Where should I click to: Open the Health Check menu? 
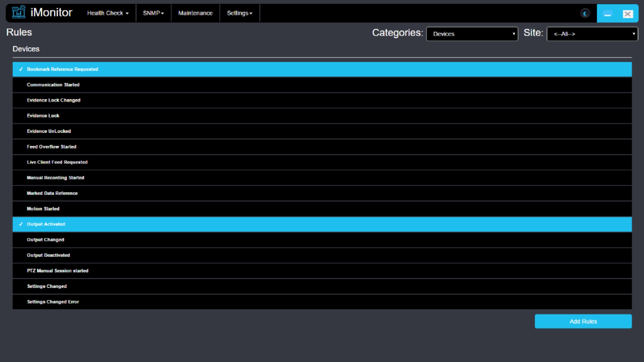tap(108, 13)
